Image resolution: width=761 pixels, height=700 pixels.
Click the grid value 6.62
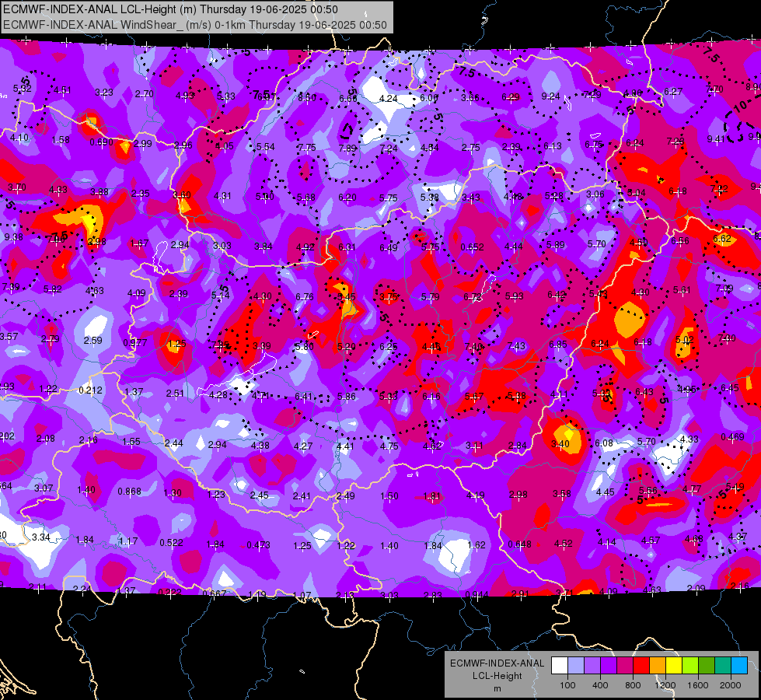[x=722, y=238]
